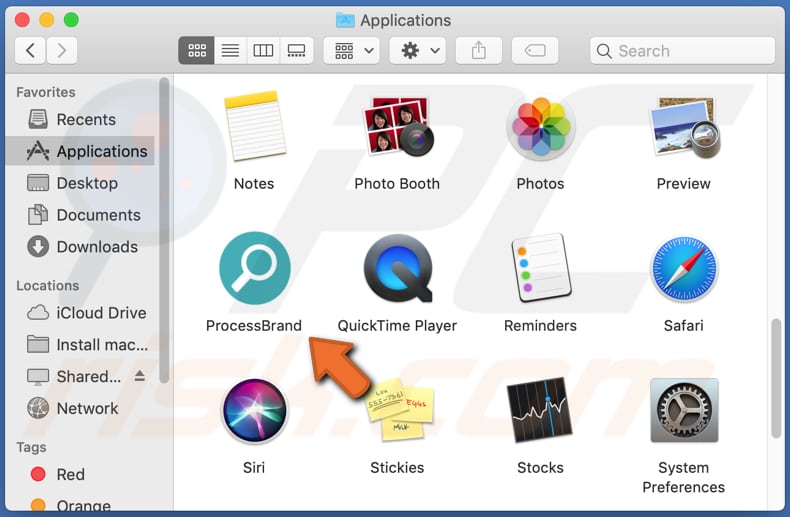The image size is (790, 517).
Task: Open Downloads in the sidebar
Action: click(x=81, y=247)
